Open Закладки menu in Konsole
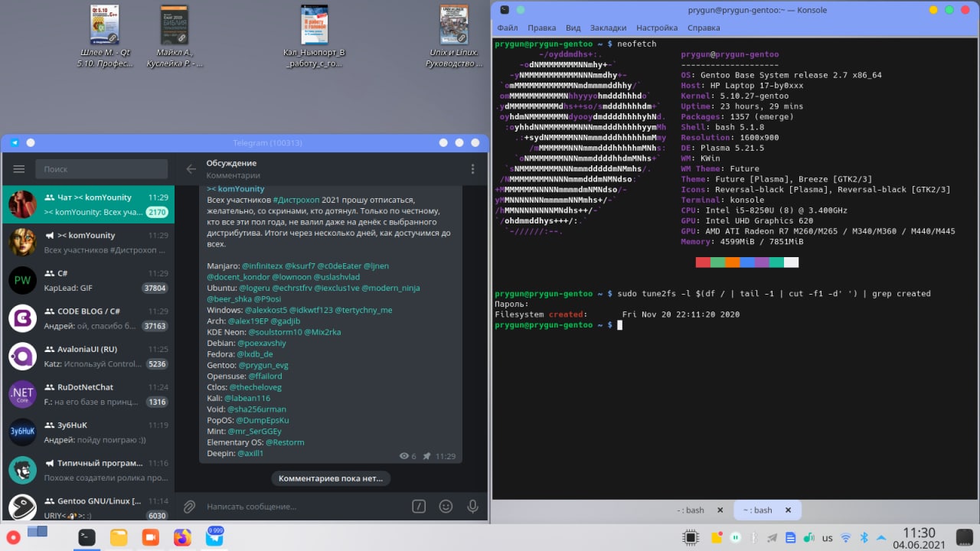The width and height of the screenshot is (980, 551). point(608,28)
